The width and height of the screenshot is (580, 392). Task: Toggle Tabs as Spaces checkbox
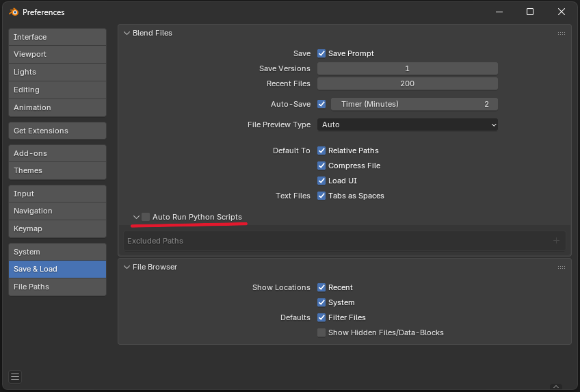pyautogui.click(x=321, y=196)
